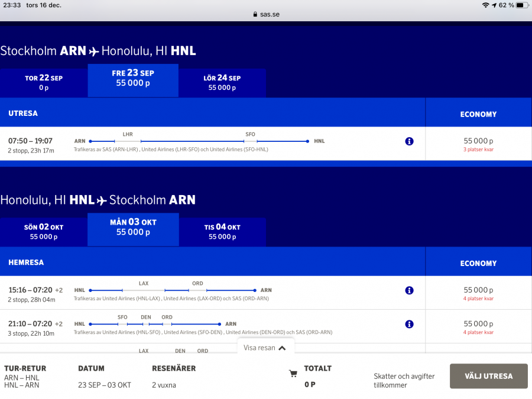Open the shopping cart icon
532x399 pixels.
point(293,374)
